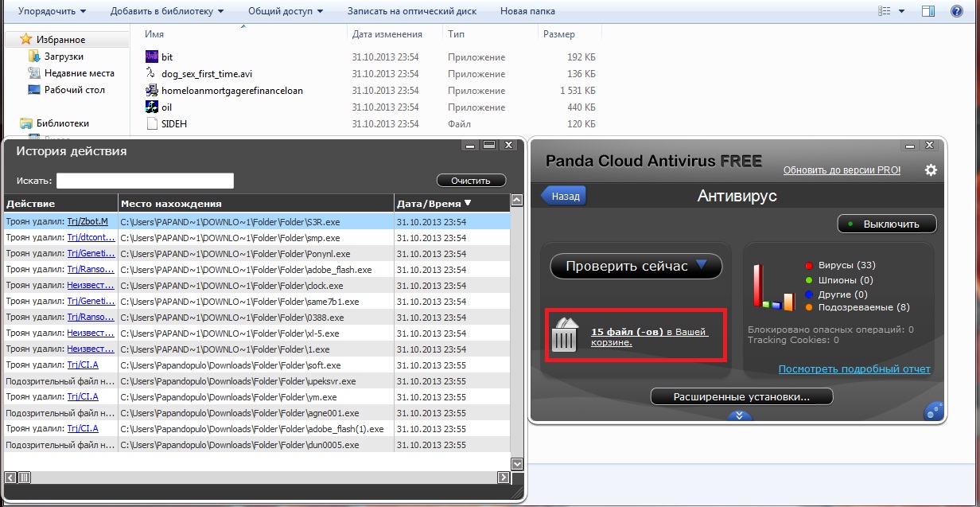Screen dimensions: 980x507
Task: Select the row with dun0005.exe path
Action: click(x=257, y=444)
